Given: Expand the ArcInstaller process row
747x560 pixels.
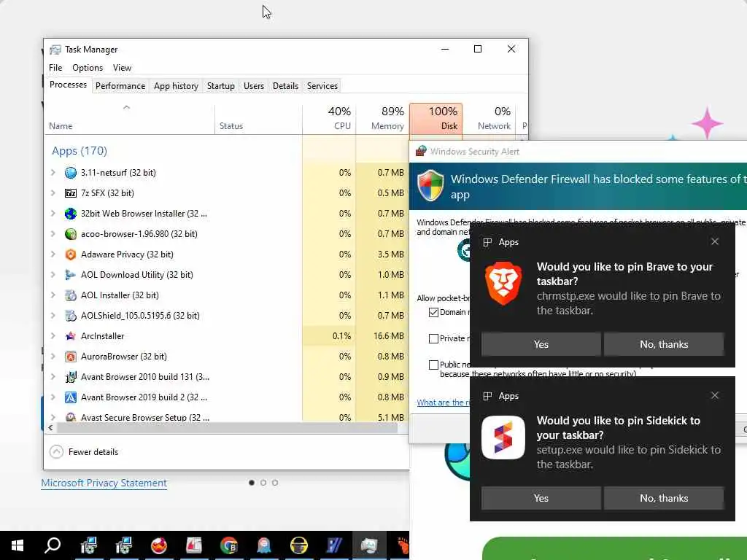Looking at the screenshot, I should 53,336.
